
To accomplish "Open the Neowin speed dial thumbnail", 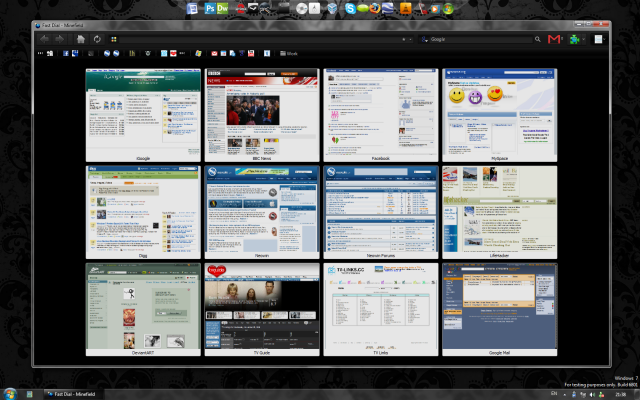I will click(x=262, y=212).
